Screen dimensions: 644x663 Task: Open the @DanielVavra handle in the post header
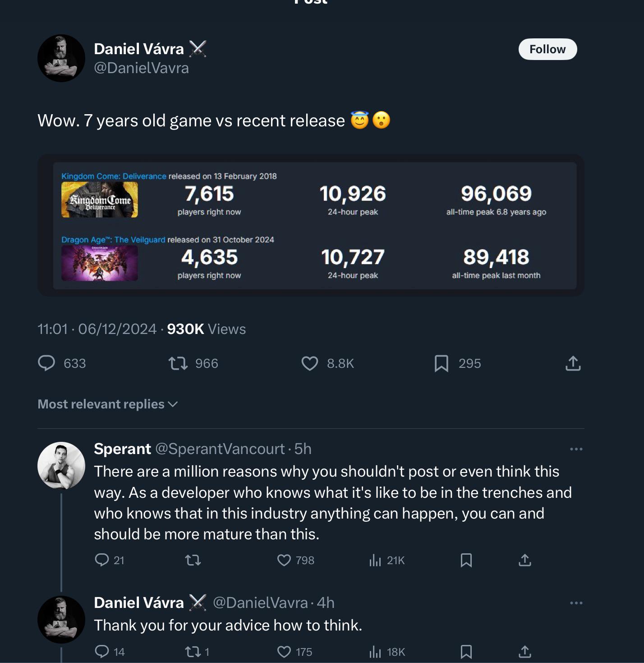point(142,68)
